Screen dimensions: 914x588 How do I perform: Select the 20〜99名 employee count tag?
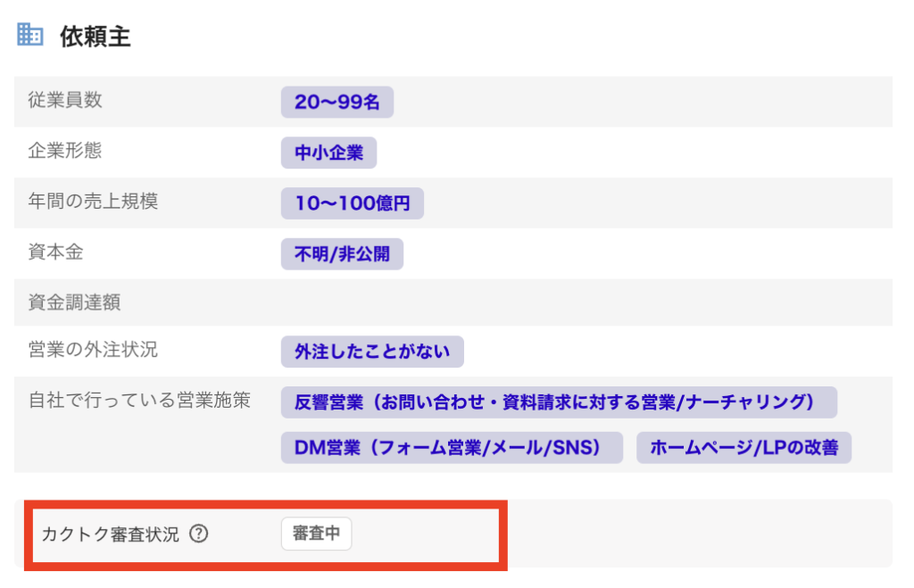coord(337,103)
